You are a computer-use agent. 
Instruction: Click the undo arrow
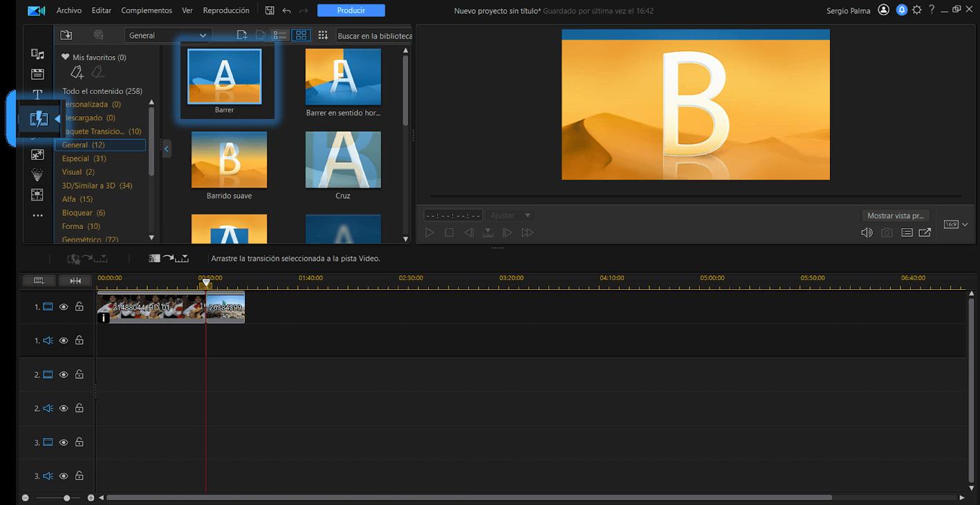(287, 10)
